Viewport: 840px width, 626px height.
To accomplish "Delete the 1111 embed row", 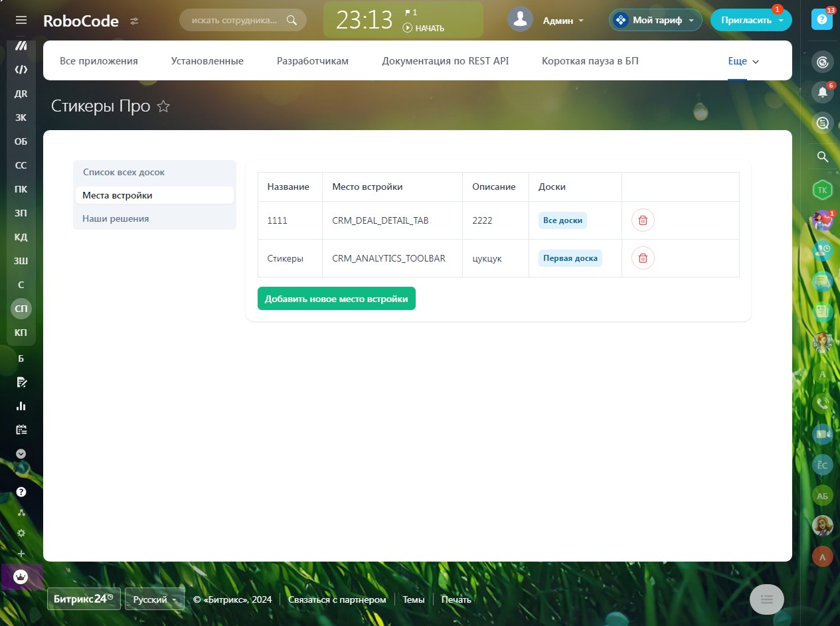I will pyautogui.click(x=643, y=220).
